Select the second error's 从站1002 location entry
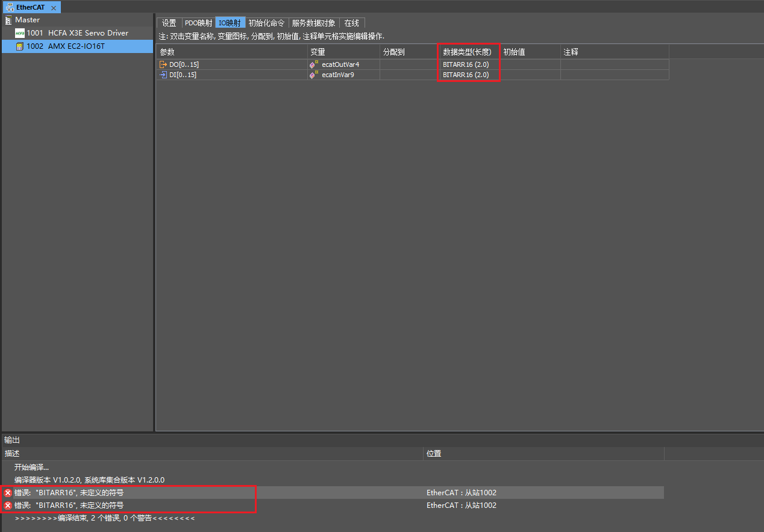The width and height of the screenshot is (764, 532). (x=462, y=505)
